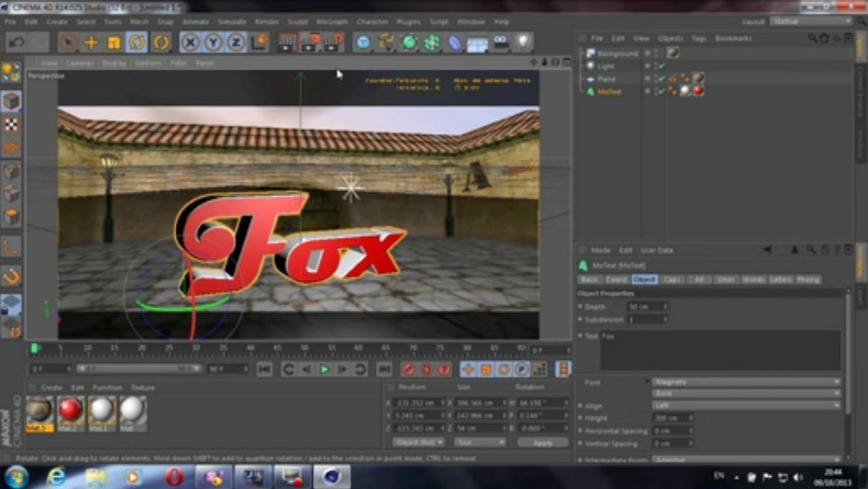Select the Move tool
The image size is (868, 489).
pyautogui.click(x=90, y=43)
